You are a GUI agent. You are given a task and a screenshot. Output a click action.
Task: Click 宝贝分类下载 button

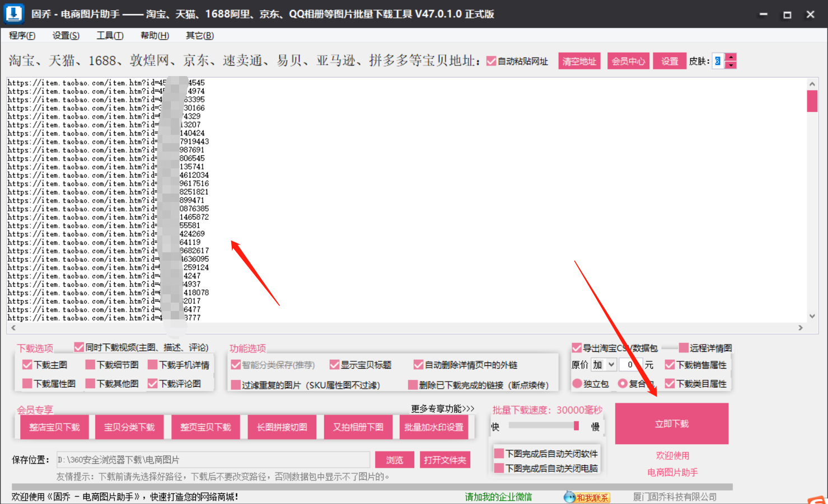pos(129,427)
